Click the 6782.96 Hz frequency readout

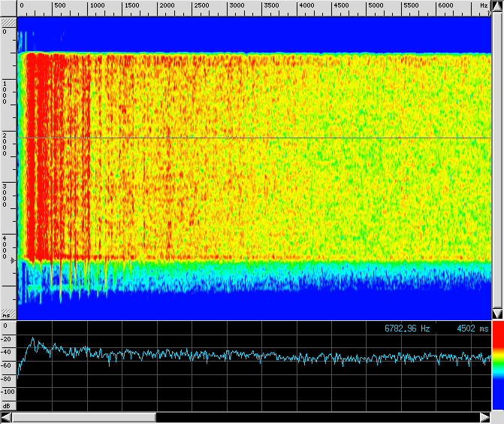(407, 329)
